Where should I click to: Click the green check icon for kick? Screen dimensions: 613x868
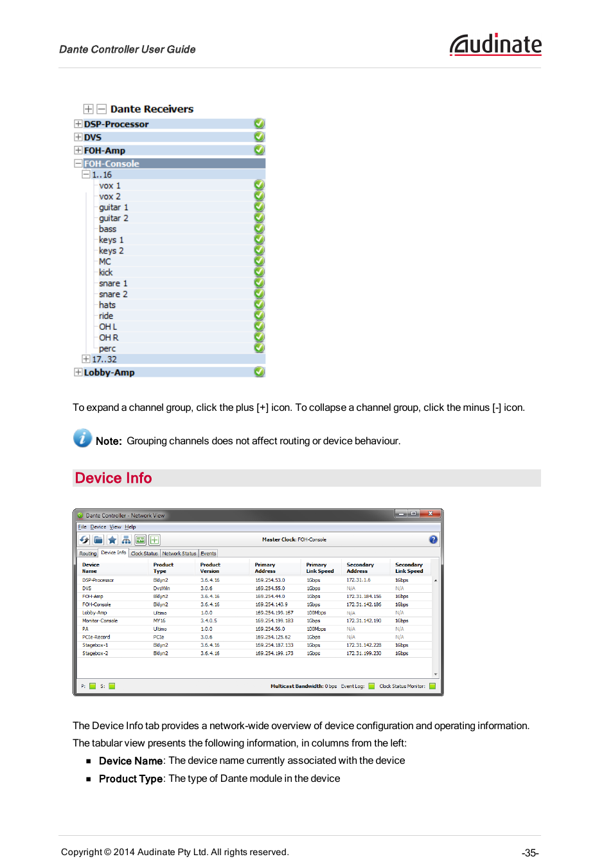[259, 272]
